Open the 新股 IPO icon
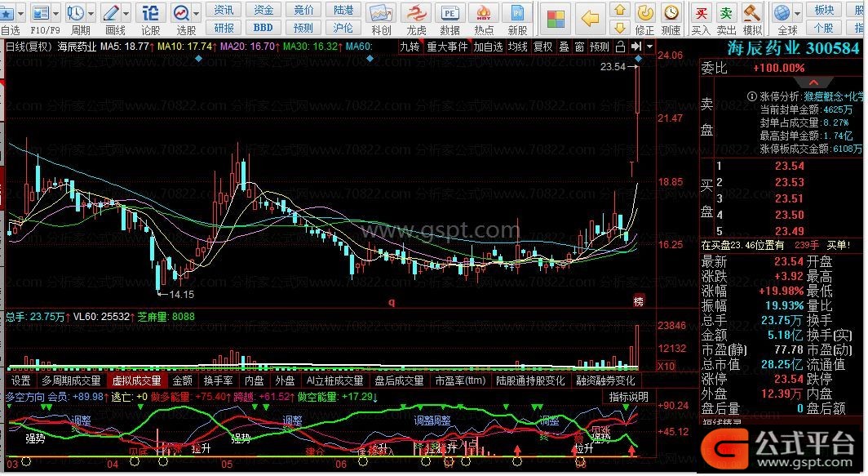 (517, 13)
